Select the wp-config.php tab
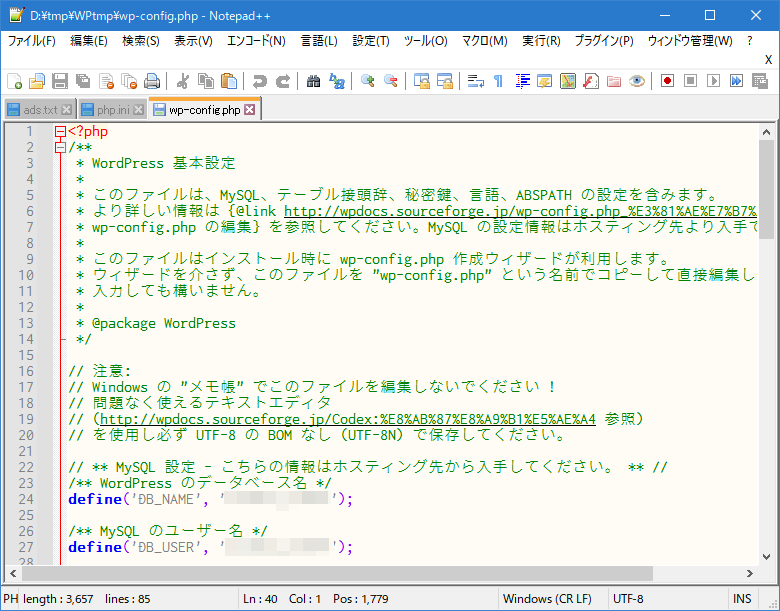 tap(204, 109)
